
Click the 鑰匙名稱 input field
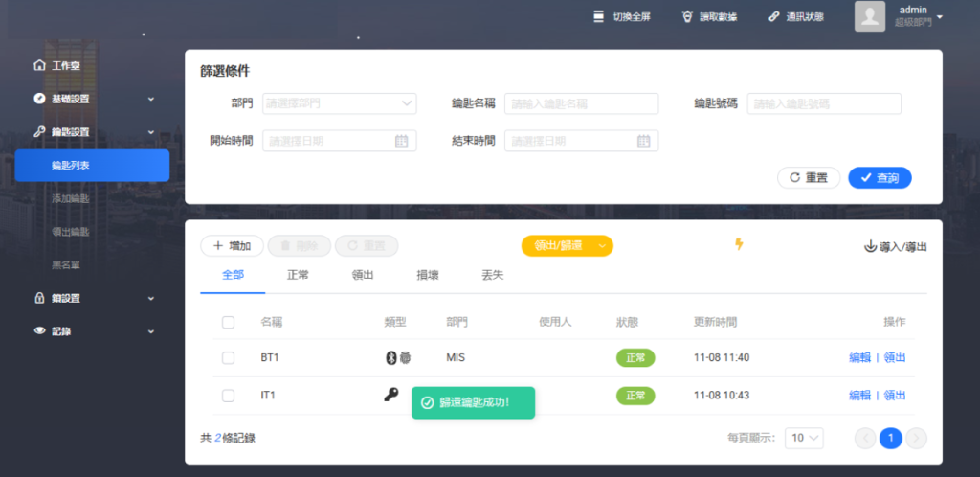pos(581,103)
